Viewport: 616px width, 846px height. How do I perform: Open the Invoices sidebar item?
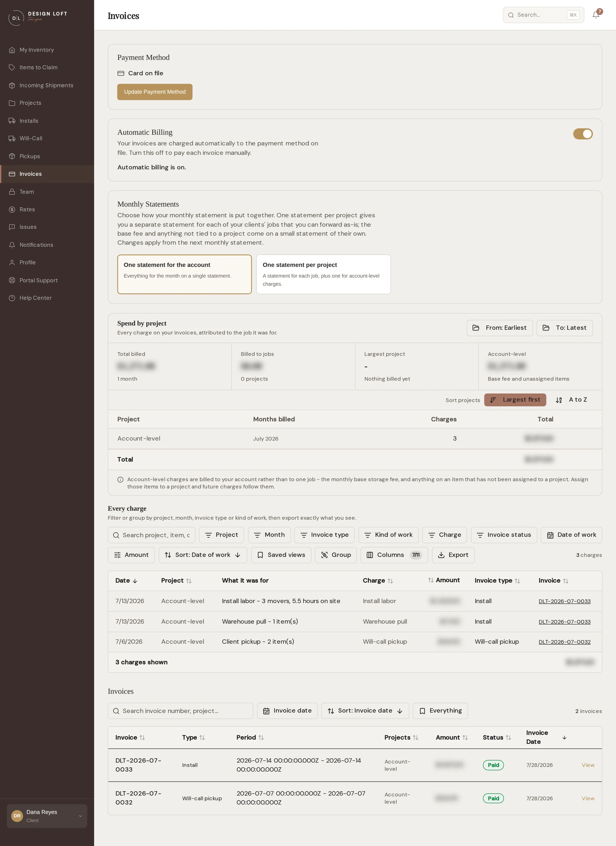47,174
